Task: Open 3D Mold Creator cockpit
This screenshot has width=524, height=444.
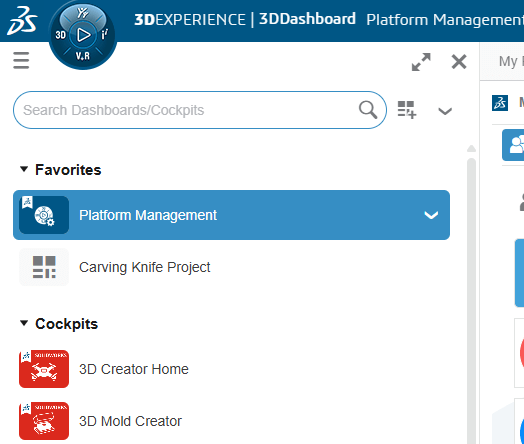Action: coord(231,421)
